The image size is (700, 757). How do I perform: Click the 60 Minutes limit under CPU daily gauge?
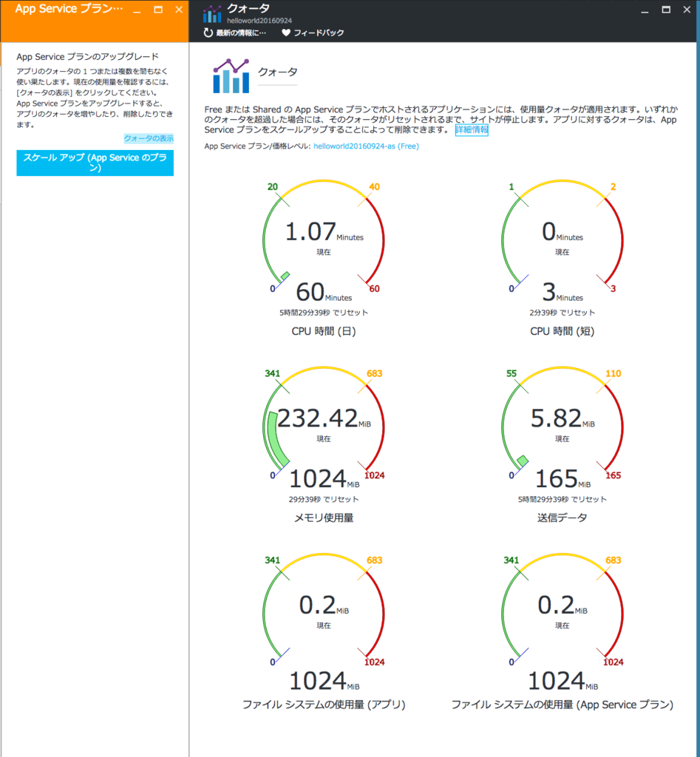324,293
